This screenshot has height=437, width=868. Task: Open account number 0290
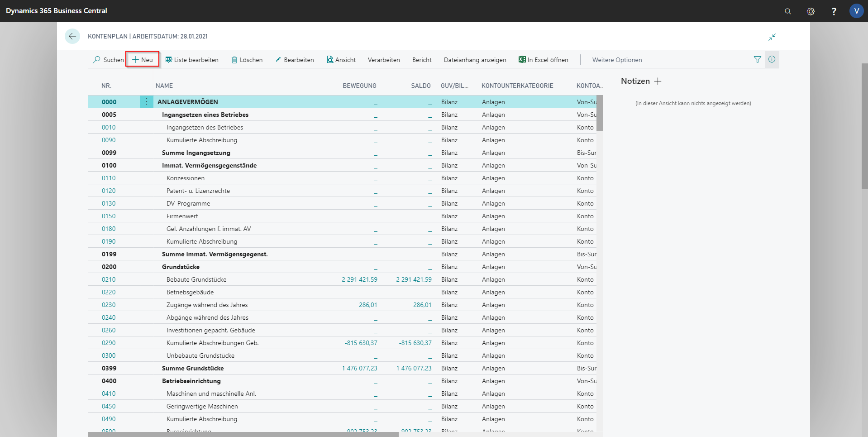click(109, 343)
